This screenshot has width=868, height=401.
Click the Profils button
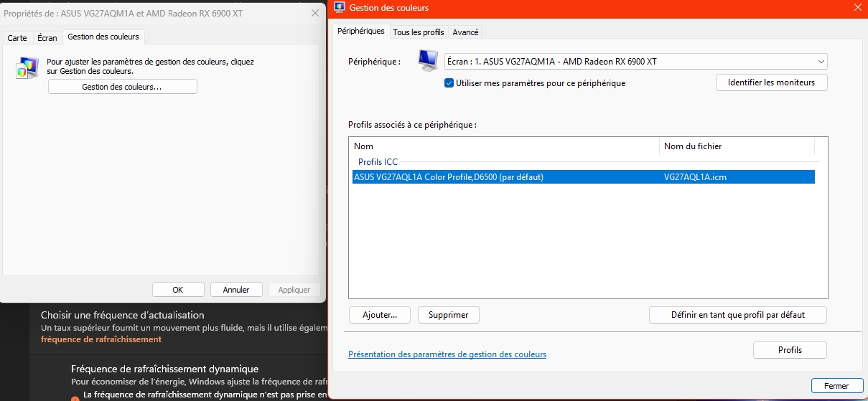(x=790, y=350)
